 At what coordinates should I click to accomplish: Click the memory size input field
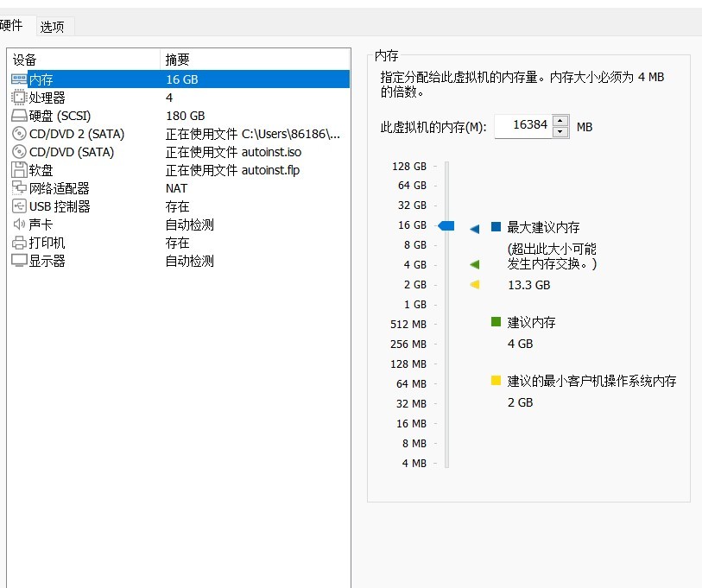coord(523,126)
